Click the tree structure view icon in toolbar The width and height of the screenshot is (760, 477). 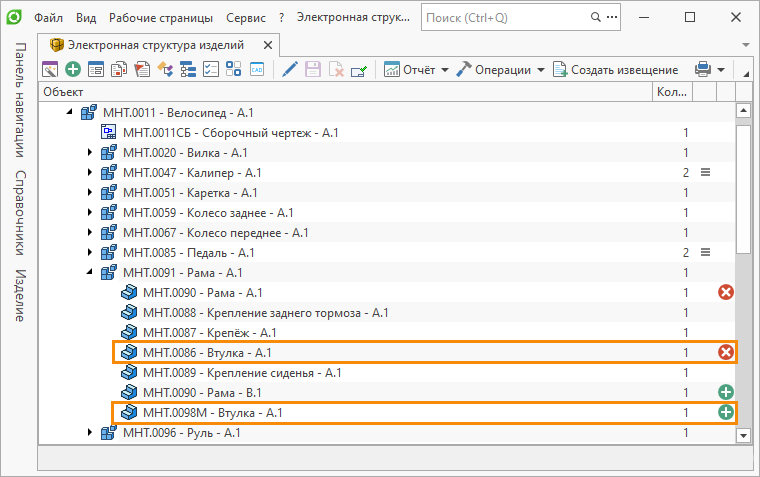tap(187, 69)
